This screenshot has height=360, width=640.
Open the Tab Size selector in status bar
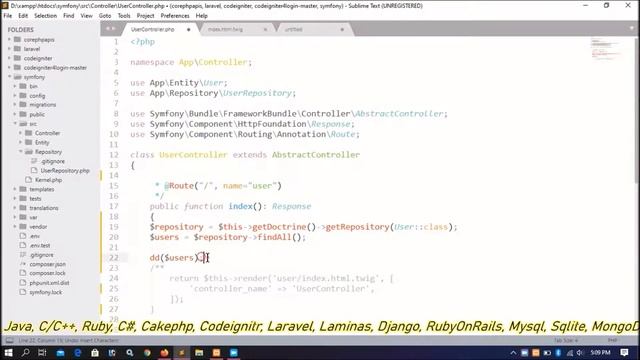[x=566, y=340]
